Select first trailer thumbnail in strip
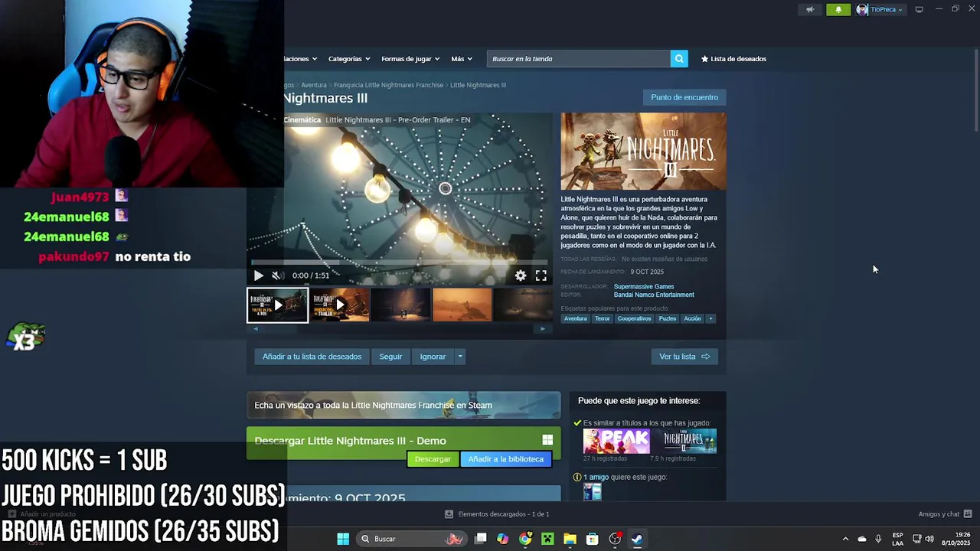The width and height of the screenshot is (980, 551). click(277, 305)
